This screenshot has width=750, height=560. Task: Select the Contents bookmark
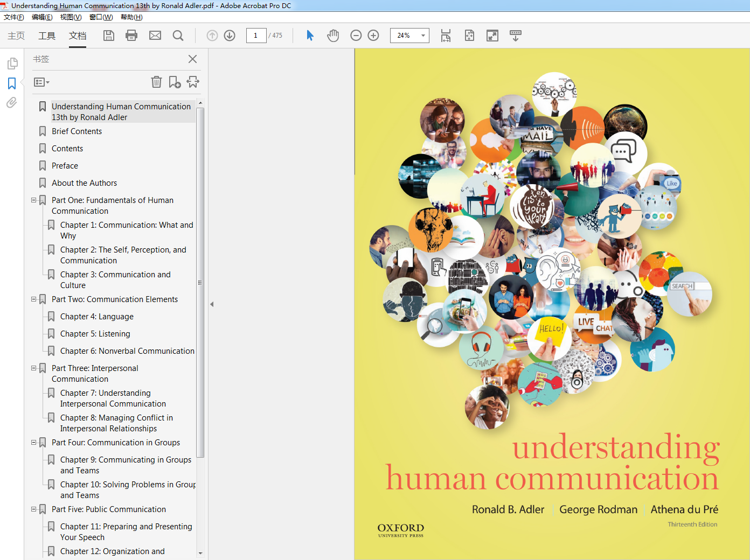point(67,149)
